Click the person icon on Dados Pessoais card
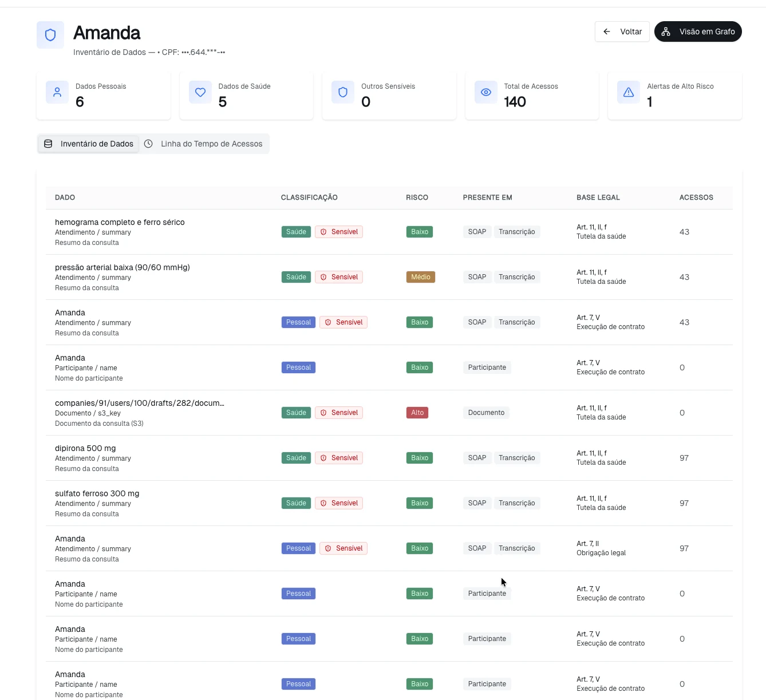Image resolution: width=766 pixels, height=700 pixels. click(57, 92)
